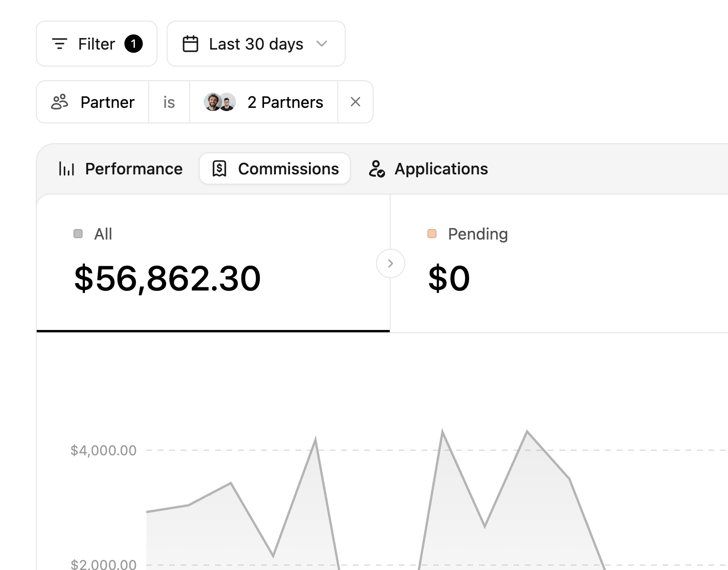The image size is (728, 570).
Task: Open the Filter menu button
Action: (96, 44)
